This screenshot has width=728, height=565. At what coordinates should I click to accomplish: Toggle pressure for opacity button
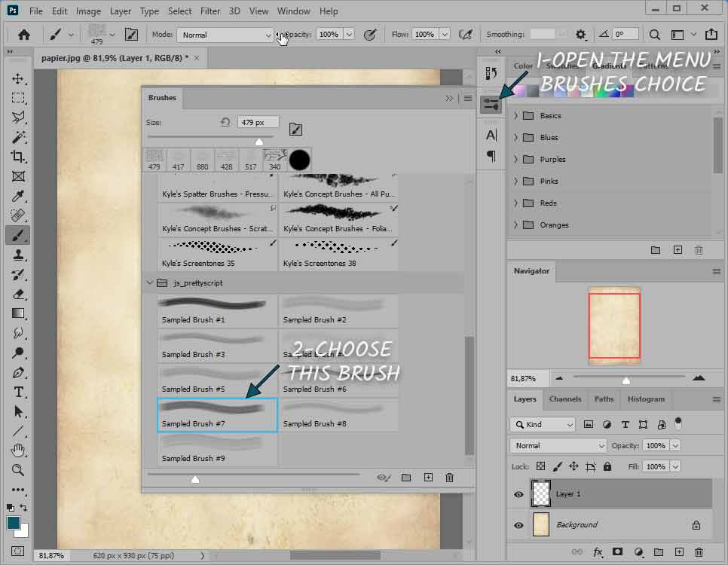(x=370, y=35)
